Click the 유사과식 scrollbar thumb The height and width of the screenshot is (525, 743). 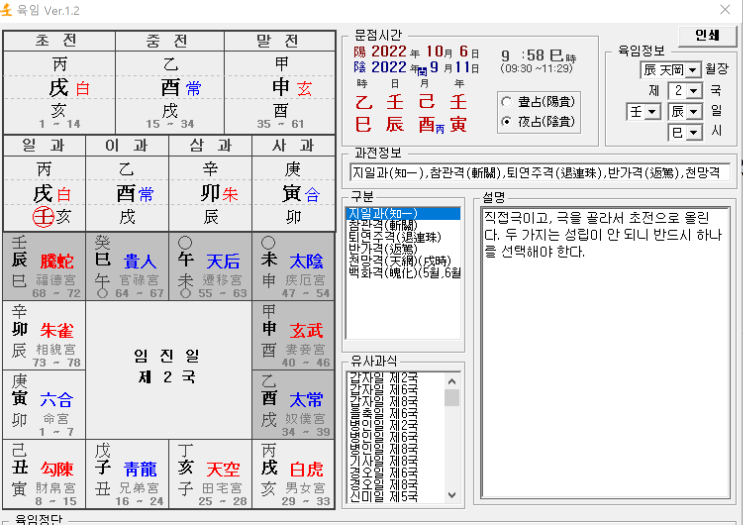click(x=452, y=398)
